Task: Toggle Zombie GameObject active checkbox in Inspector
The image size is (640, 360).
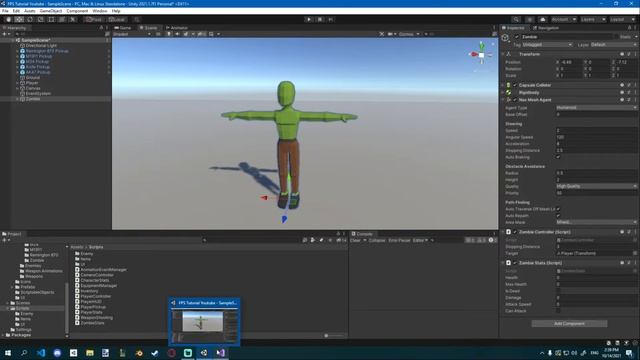Action: click(517, 37)
